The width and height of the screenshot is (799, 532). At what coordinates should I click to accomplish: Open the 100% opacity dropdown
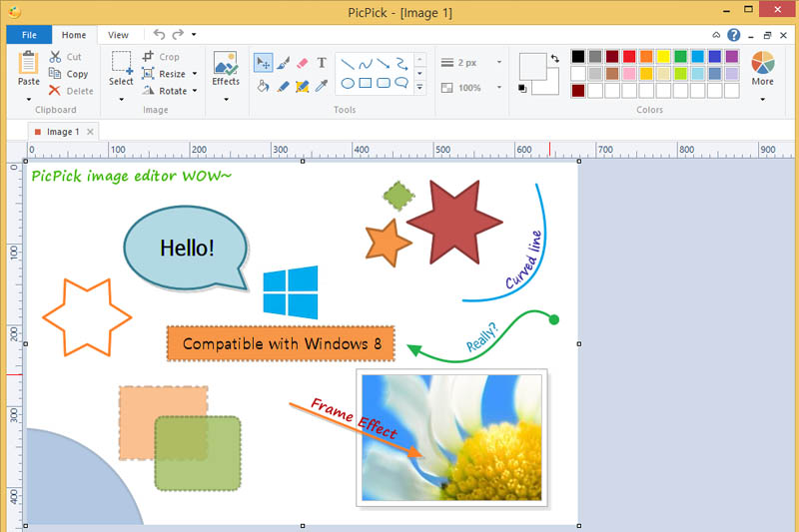click(x=499, y=88)
